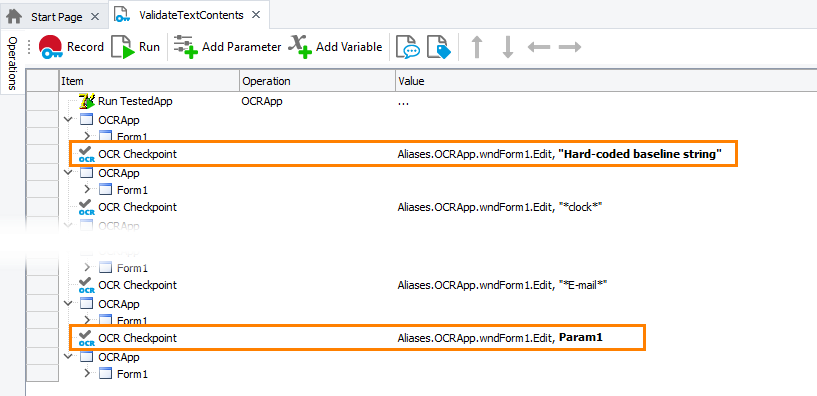Collapse OCRApp node following the Param1 checkpoint
The width and height of the screenshot is (817, 396).
[69, 357]
